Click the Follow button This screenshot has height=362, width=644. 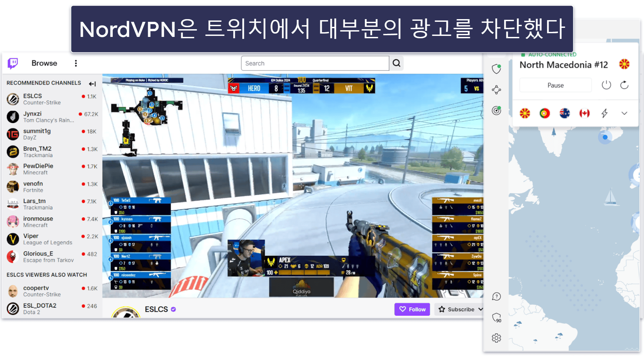point(412,309)
